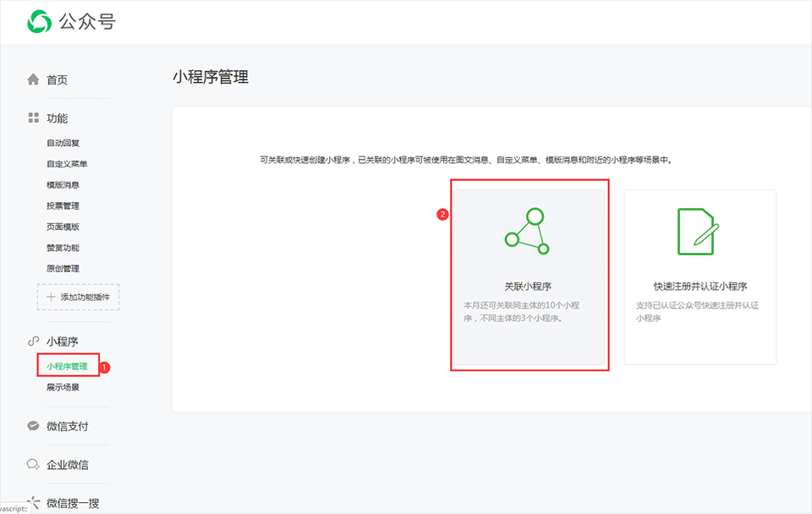Viewport: 812px width, 514px height.
Task: Select the 功能 section heading
Action: (57, 118)
